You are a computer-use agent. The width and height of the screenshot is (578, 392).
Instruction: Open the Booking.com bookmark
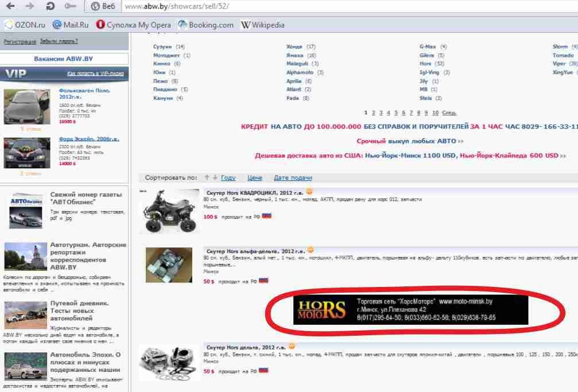click(x=206, y=25)
